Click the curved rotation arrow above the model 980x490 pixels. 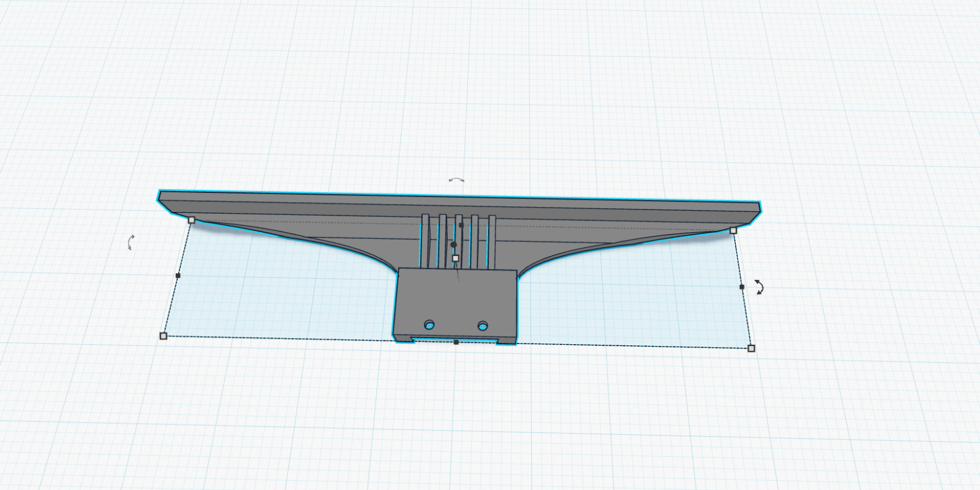456,181
